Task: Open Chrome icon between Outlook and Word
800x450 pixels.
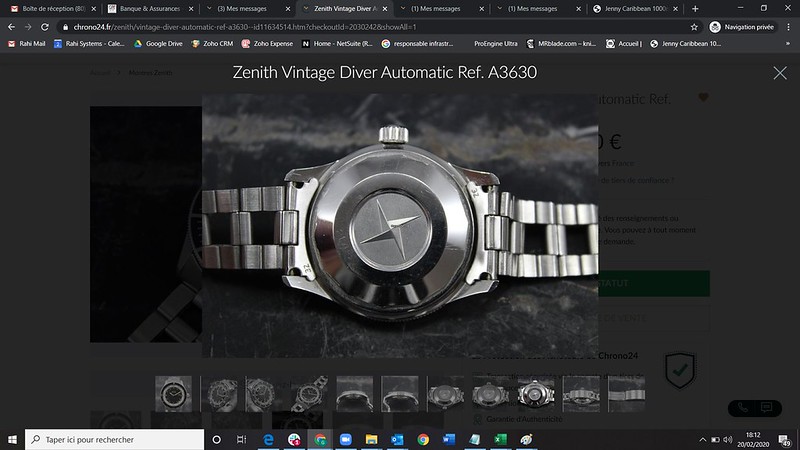Action: [423, 439]
